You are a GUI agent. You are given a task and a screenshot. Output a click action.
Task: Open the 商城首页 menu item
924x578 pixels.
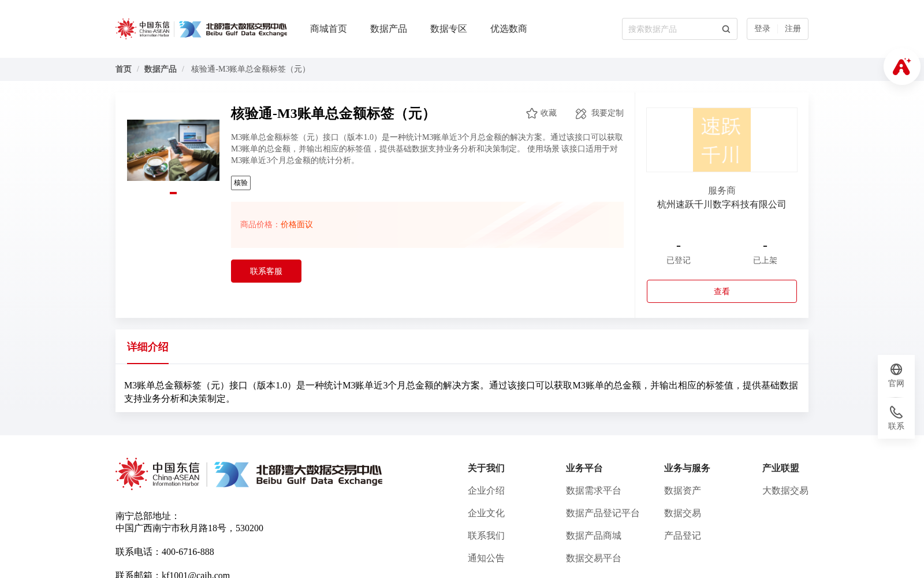(329, 29)
